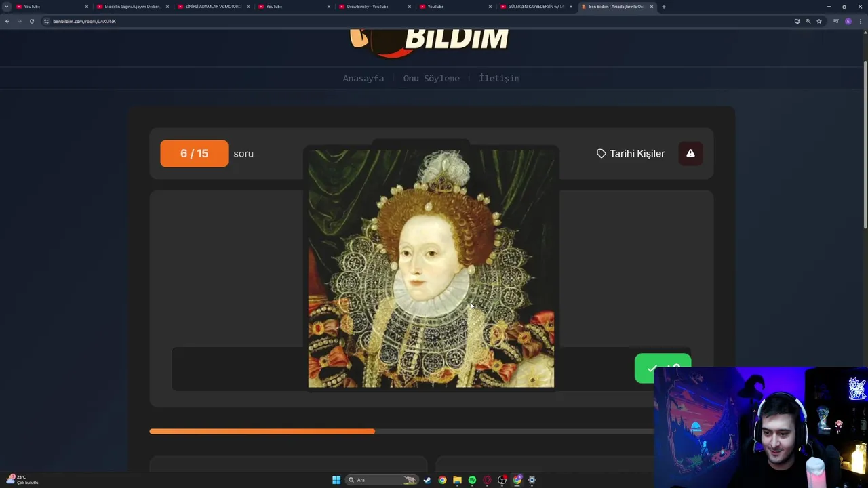Open the İletişim navigation link

tap(499, 78)
